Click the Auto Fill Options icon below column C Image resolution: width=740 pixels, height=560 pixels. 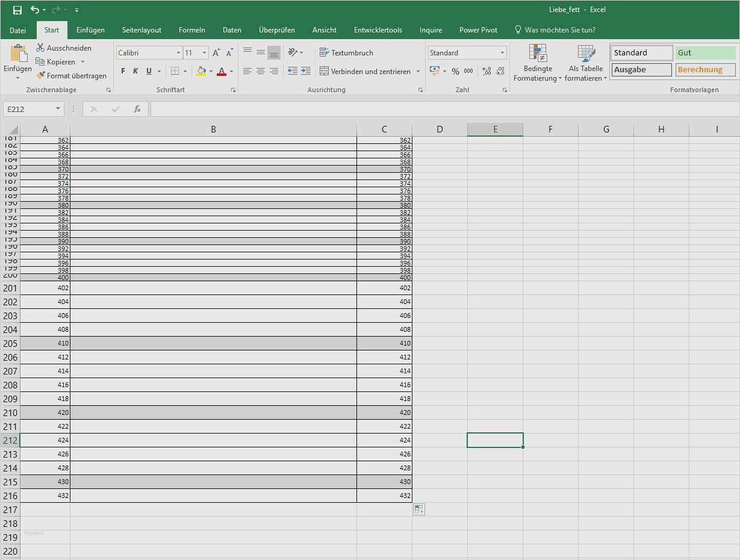point(419,509)
